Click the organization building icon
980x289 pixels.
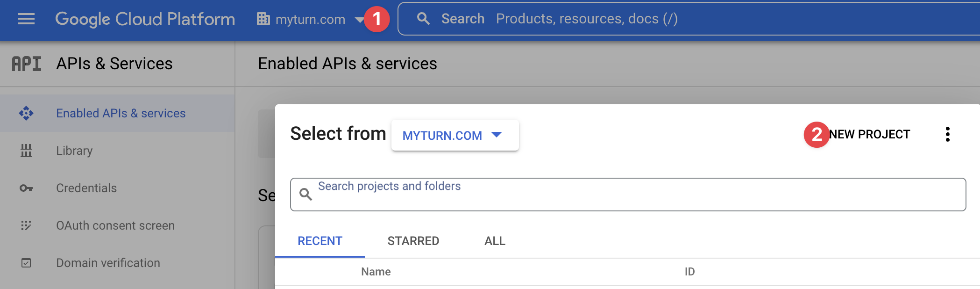coord(263,19)
